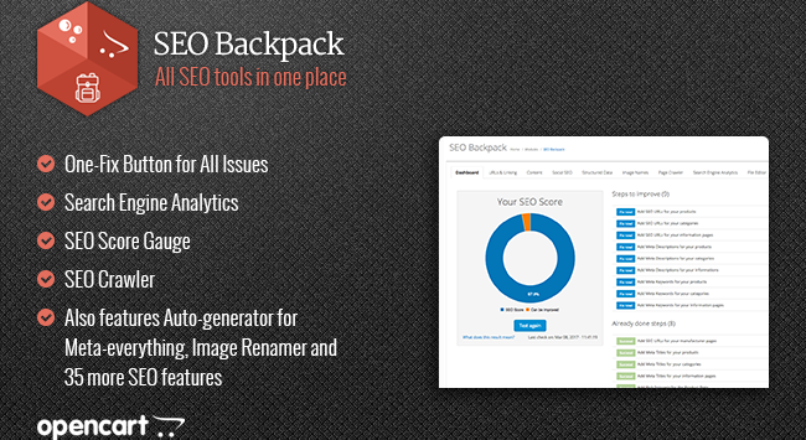Click the checkmark beside SEO Score Gauge
This screenshot has height=440, width=806.
coord(46,241)
